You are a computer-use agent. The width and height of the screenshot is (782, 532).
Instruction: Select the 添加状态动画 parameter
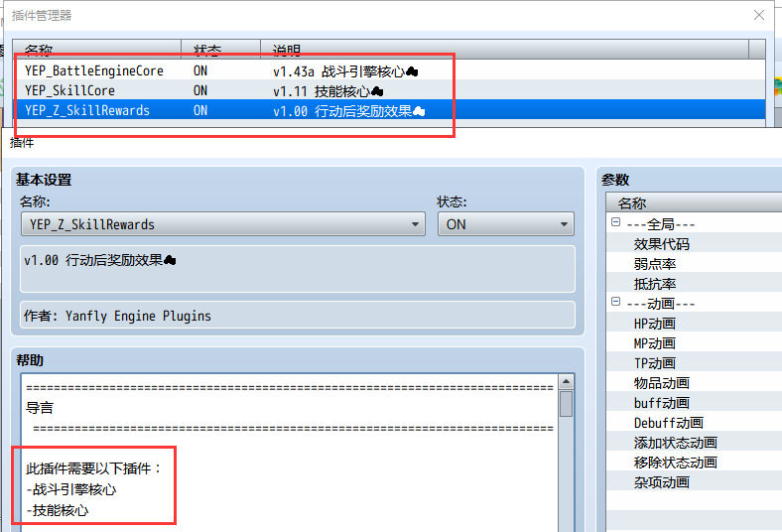[675, 443]
